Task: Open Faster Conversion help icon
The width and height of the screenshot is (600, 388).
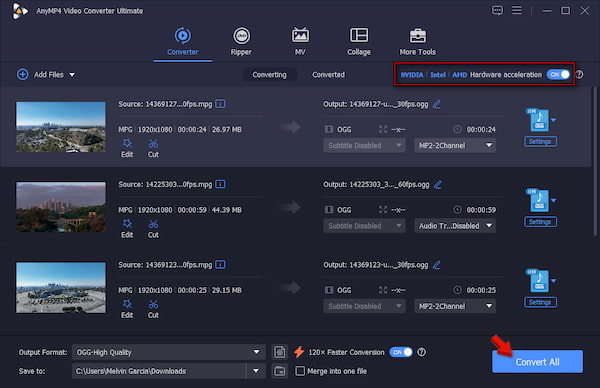Action: point(421,352)
